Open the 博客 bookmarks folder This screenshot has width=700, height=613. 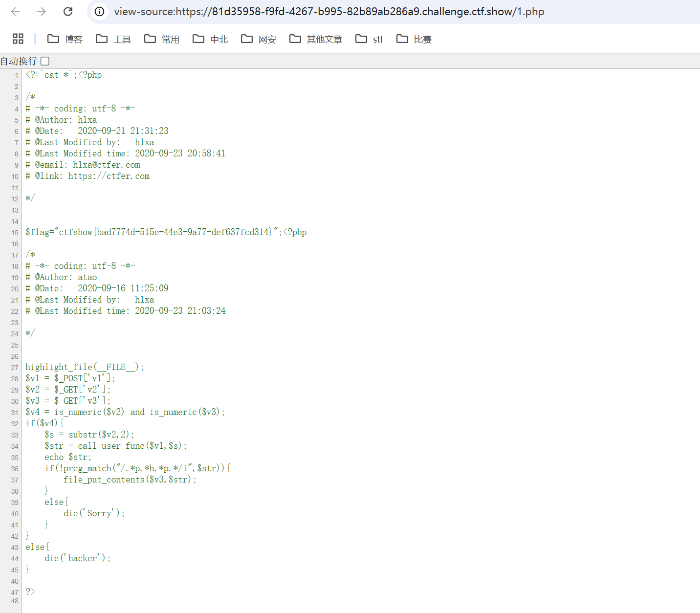[x=65, y=39]
